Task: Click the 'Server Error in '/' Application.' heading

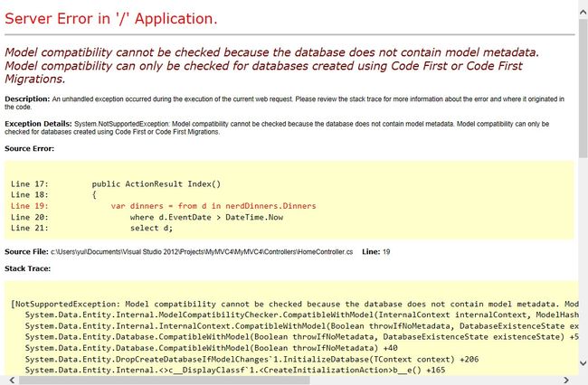Action: [111, 19]
